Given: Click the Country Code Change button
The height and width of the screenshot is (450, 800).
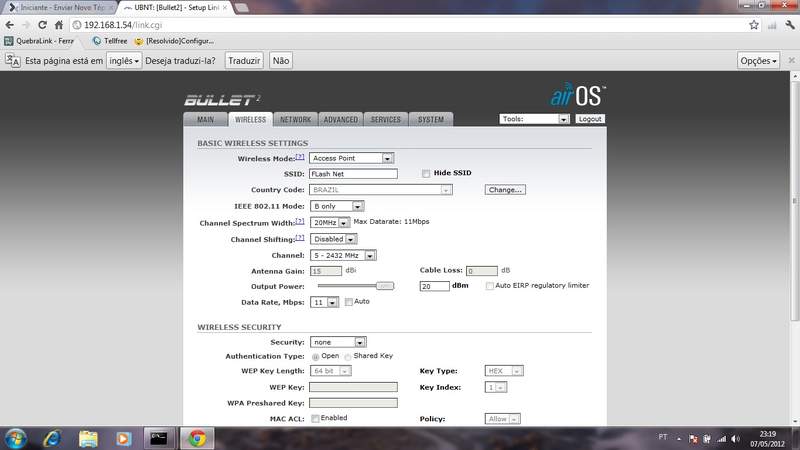Looking at the screenshot, I should click(x=505, y=190).
